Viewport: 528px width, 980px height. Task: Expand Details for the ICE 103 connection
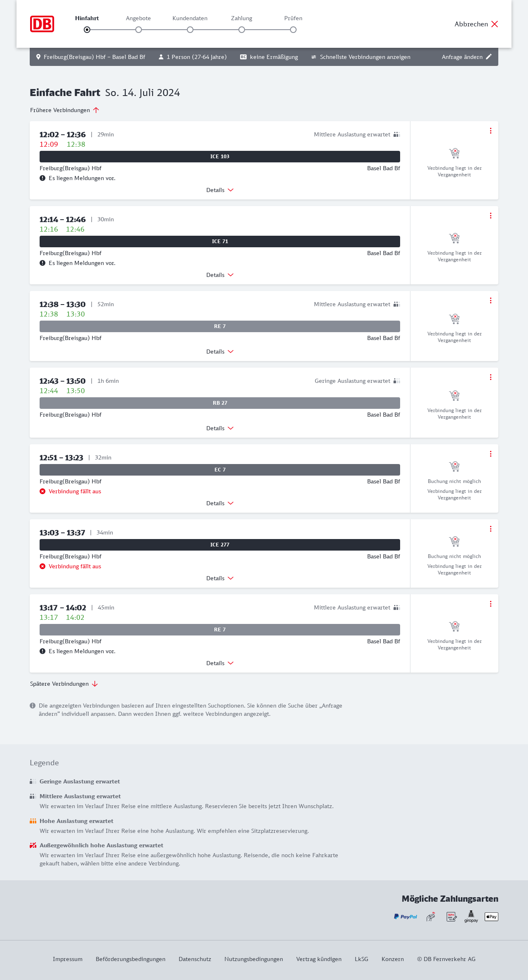point(220,190)
